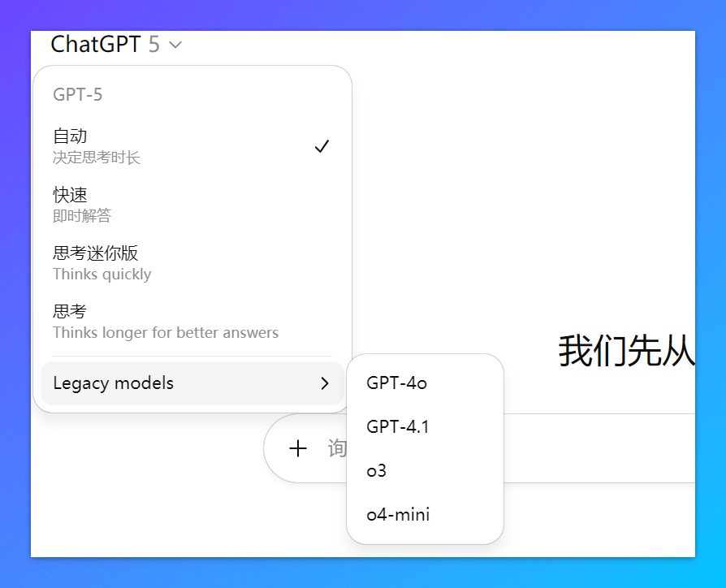Click the GPT-5 section header text
This screenshot has width=726, height=588.
[77, 94]
